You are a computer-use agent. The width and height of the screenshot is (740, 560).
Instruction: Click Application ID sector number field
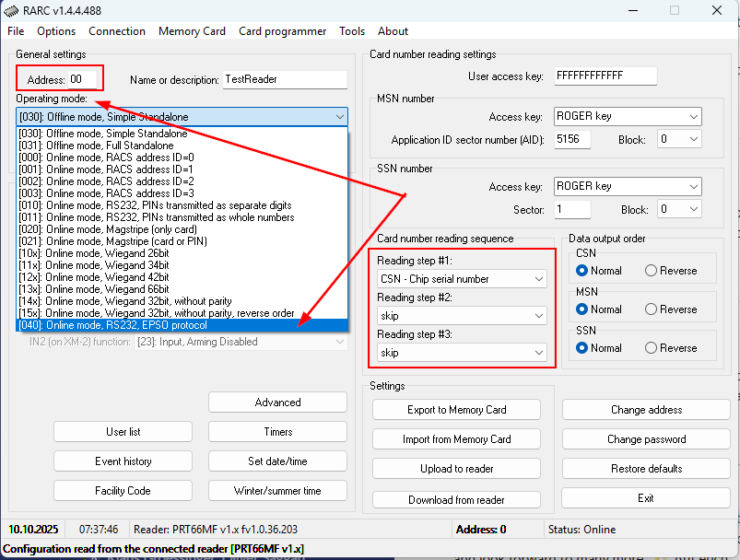572,139
